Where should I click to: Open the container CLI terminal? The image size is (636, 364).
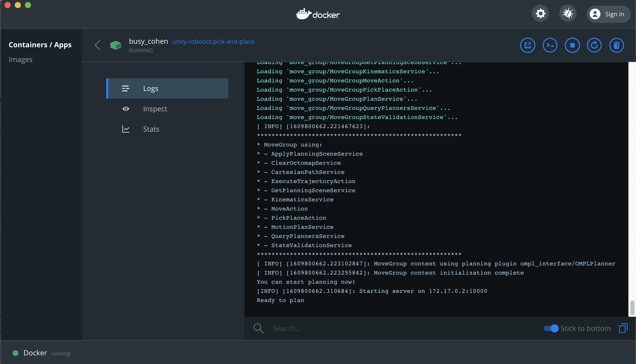click(x=550, y=45)
